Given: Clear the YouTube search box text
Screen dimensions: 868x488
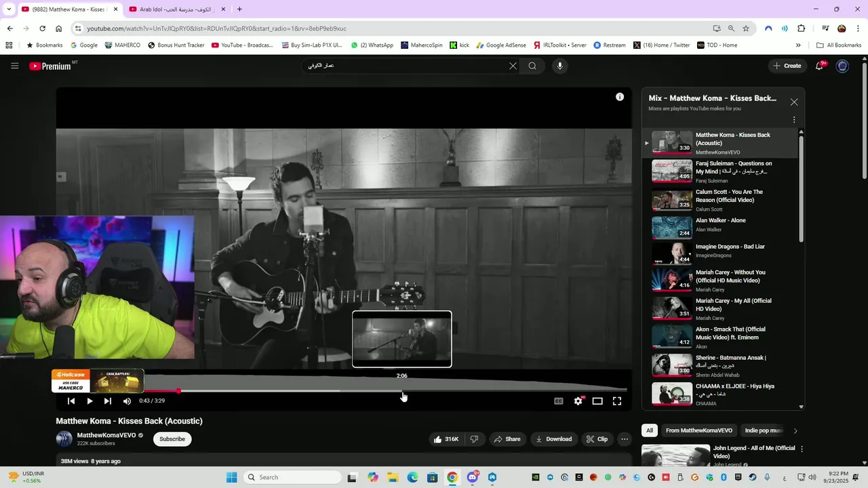Looking at the screenshot, I should [x=513, y=66].
